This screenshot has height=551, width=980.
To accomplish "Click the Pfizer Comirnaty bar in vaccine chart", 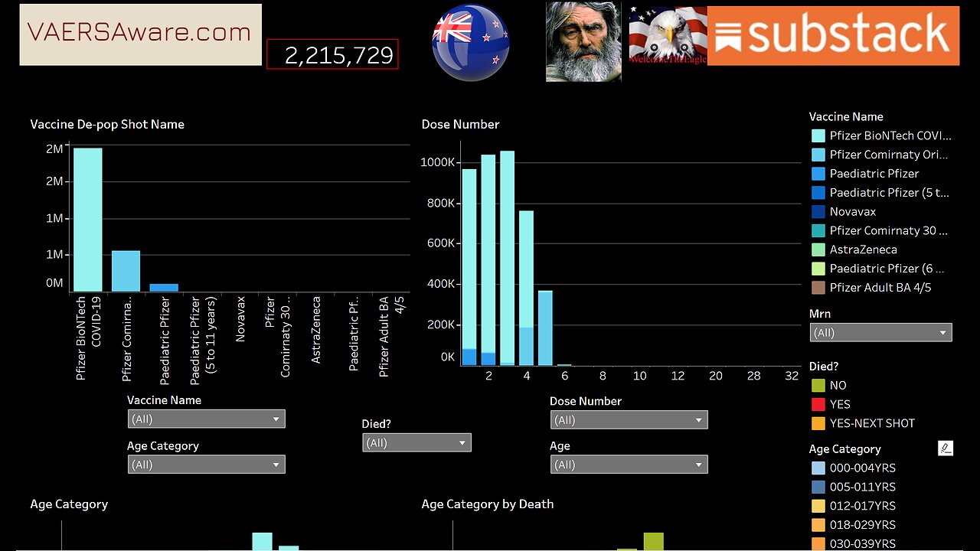I will (x=126, y=271).
